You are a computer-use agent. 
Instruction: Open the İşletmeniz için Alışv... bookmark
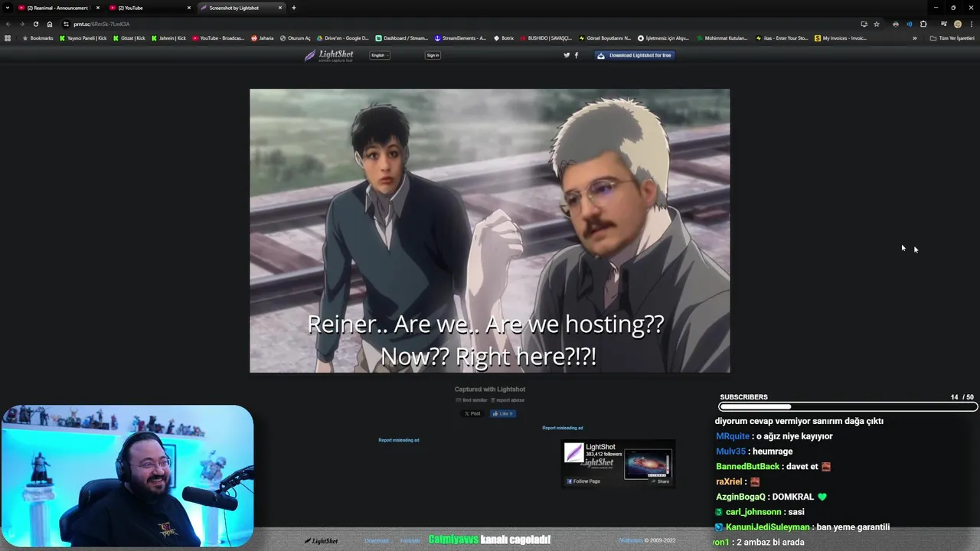pyautogui.click(x=664, y=38)
